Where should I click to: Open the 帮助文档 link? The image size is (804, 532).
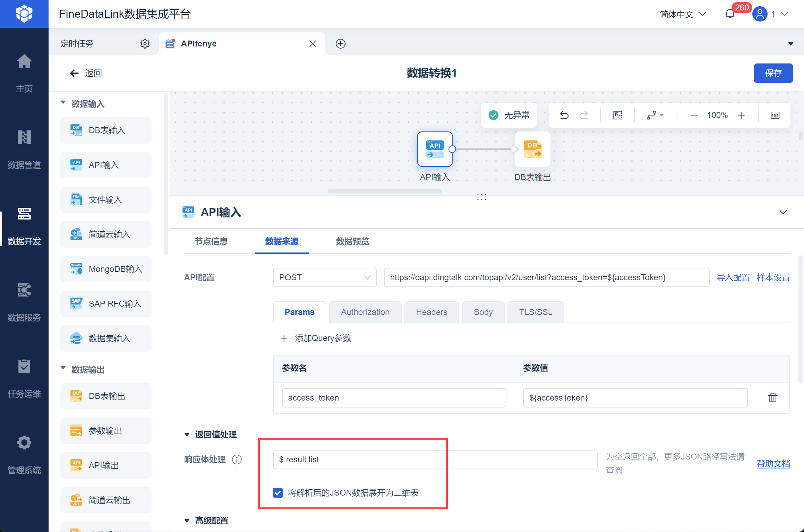[x=773, y=464]
